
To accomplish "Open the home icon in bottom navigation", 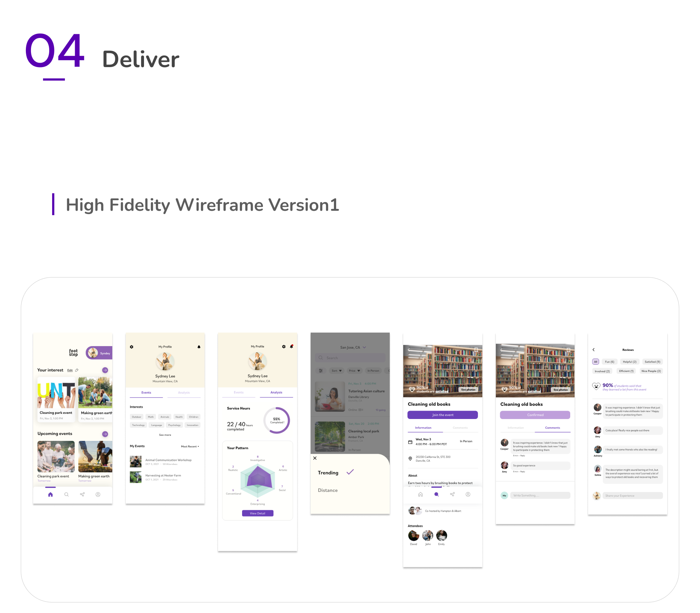I will (x=50, y=494).
